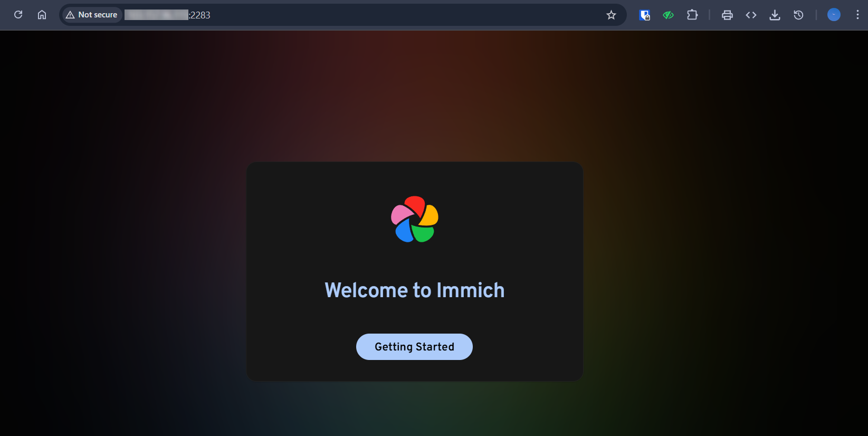This screenshot has width=868, height=436.
Task: Click the address bar URL ending in :2283
Action: 168,15
